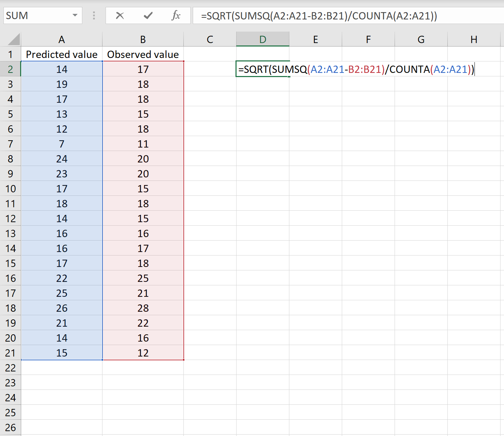504x436 pixels.
Task: Select column H header
Action: 474,39
